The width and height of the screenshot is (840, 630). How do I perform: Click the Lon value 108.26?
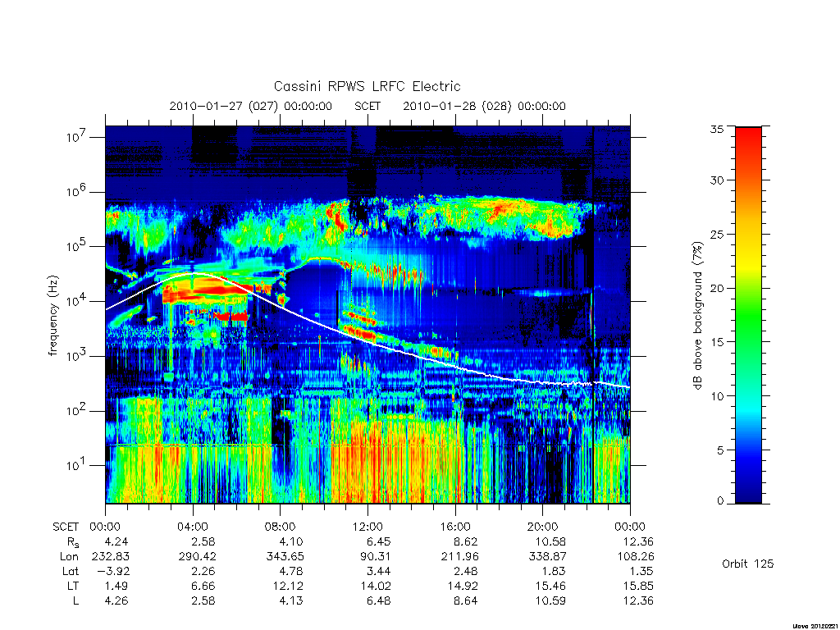636,557
